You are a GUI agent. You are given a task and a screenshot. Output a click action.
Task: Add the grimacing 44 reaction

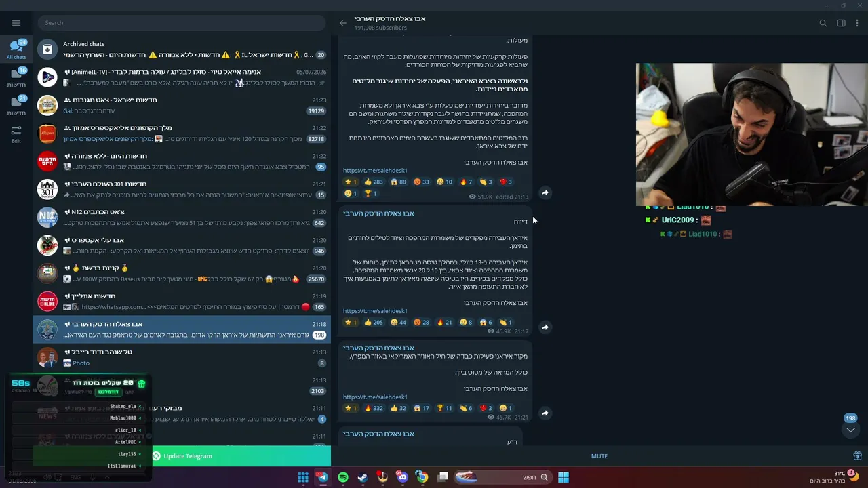coord(398,322)
